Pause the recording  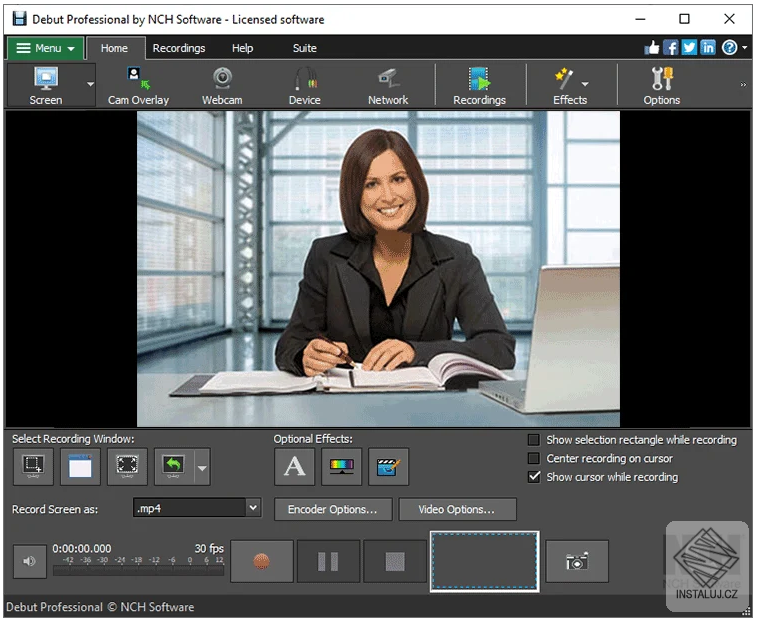[x=328, y=562]
